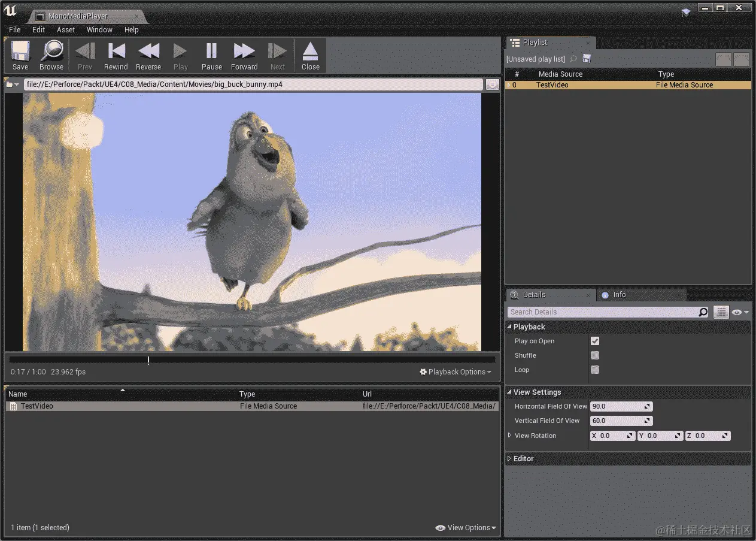Viewport: 756px width, 541px height.
Task: Save the media player asset
Action: pyautogui.click(x=20, y=56)
